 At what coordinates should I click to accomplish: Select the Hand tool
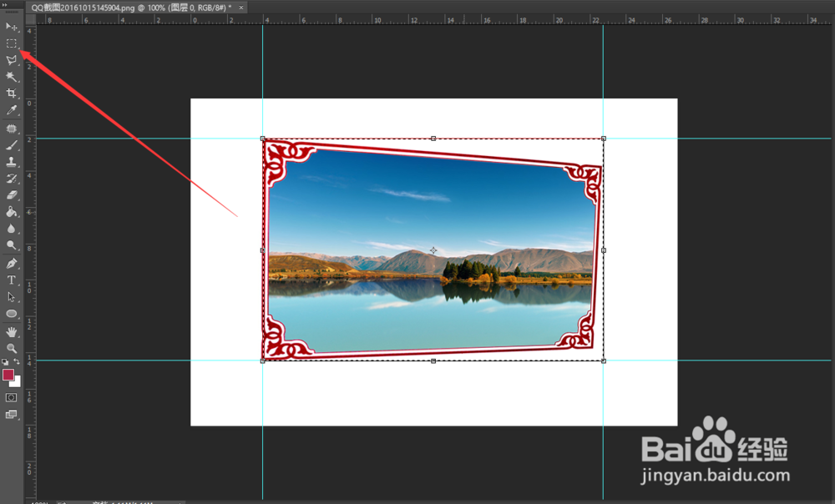pyautogui.click(x=11, y=332)
